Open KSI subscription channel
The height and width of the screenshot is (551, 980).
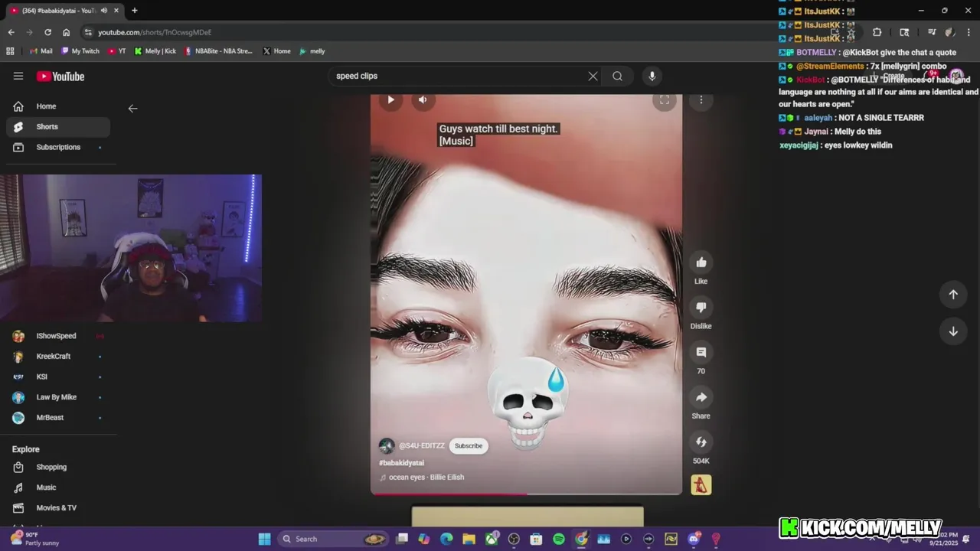(58, 377)
